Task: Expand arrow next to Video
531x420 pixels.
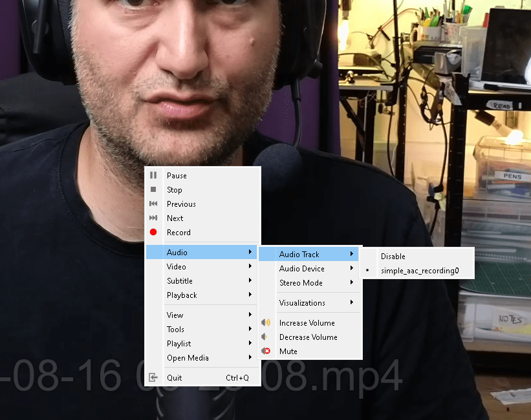Action: (250, 266)
